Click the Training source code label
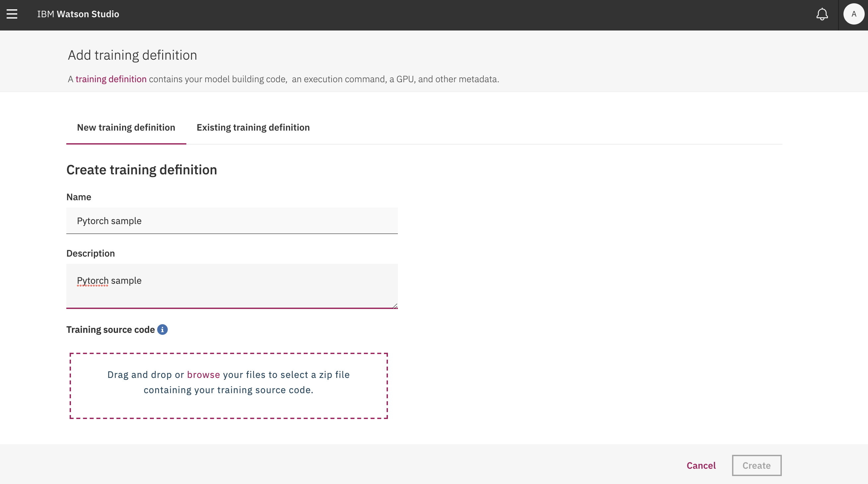Image resolution: width=868 pixels, height=484 pixels. pyautogui.click(x=110, y=330)
